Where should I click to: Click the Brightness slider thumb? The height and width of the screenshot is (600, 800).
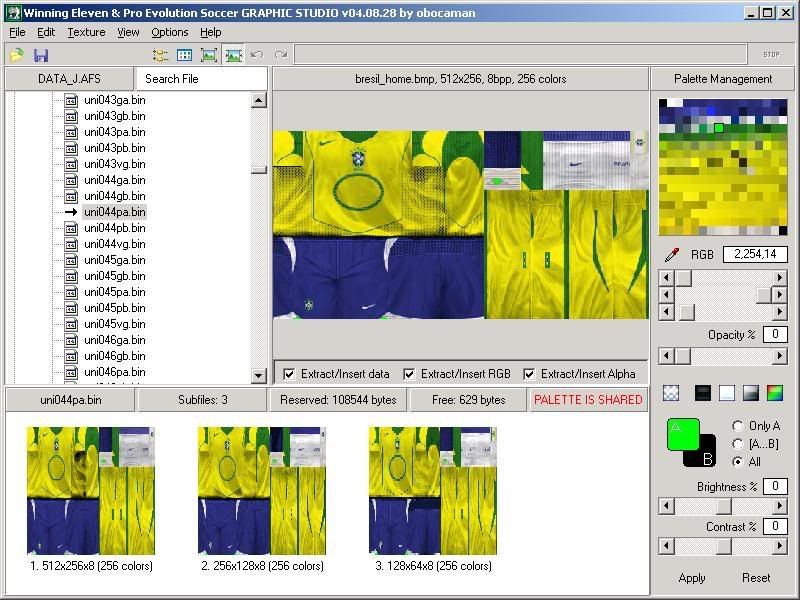click(x=723, y=506)
